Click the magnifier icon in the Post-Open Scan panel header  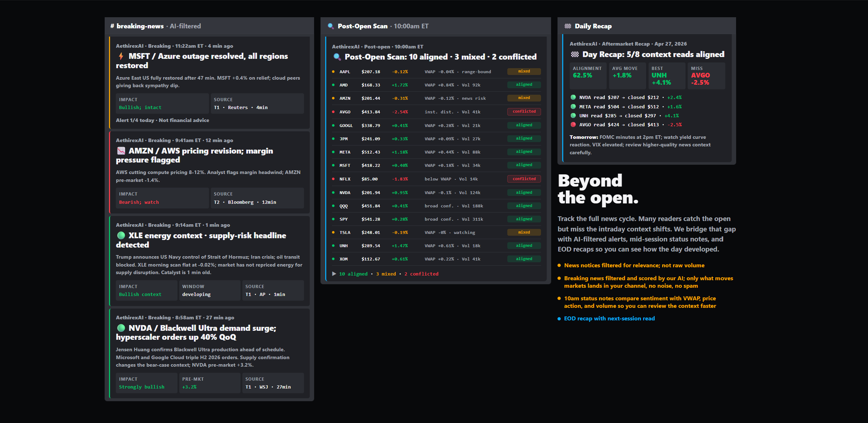pos(331,26)
